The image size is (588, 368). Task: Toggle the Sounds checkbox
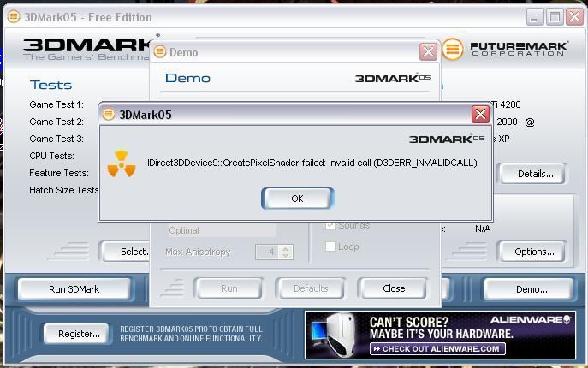coord(330,225)
